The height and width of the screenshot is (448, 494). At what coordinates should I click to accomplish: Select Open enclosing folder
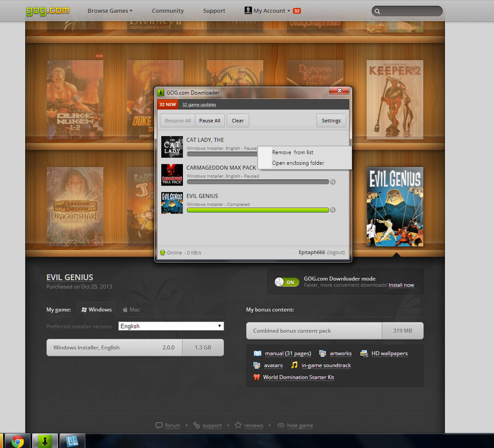click(x=304, y=163)
